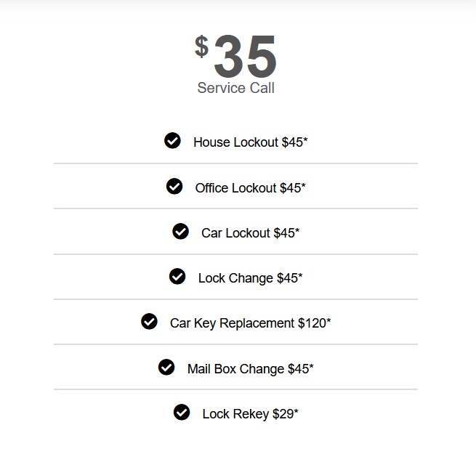Click the checkmark icon beside House Lockout
476x454 pixels.
tap(172, 141)
